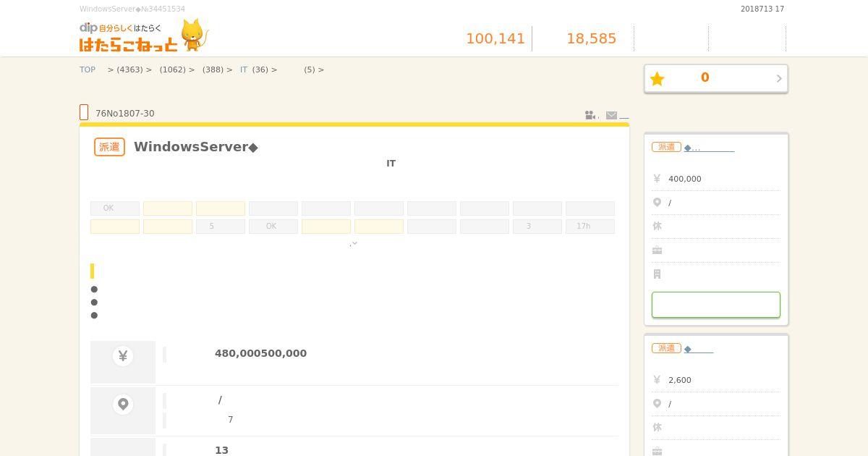Click the breadcrumb count (5)
The image size is (868, 456).
tap(310, 69)
